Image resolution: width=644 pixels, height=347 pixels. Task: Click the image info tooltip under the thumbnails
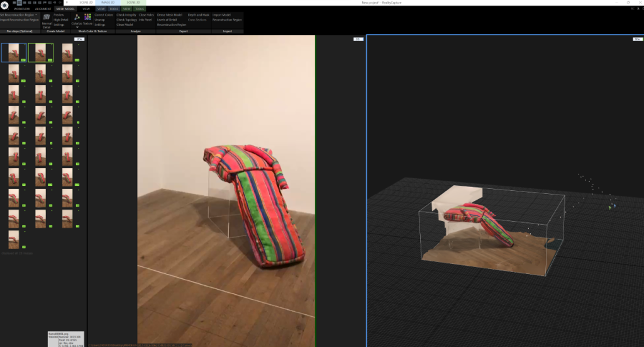pyautogui.click(x=65, y=339)
